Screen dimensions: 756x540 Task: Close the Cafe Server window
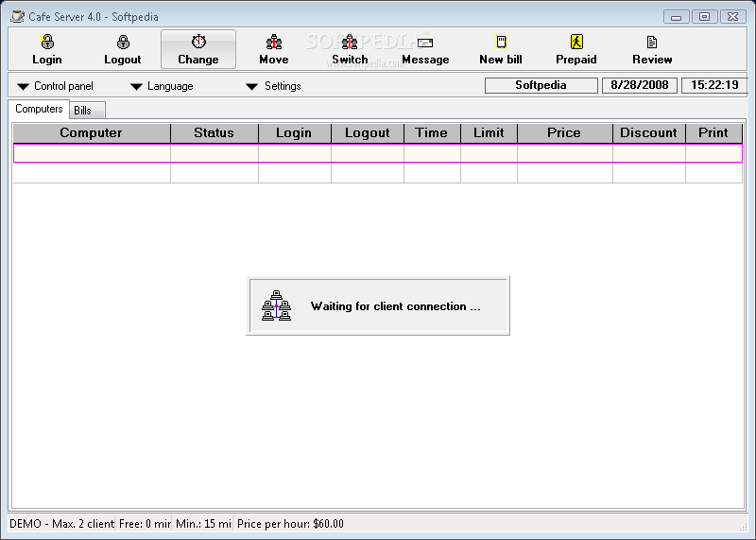733,17
